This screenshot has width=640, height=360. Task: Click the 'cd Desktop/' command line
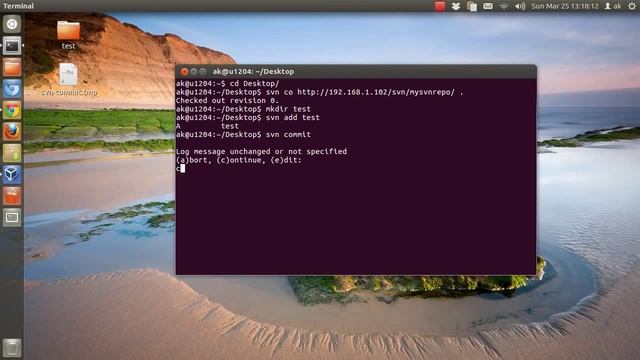click(x=228, y=84)
